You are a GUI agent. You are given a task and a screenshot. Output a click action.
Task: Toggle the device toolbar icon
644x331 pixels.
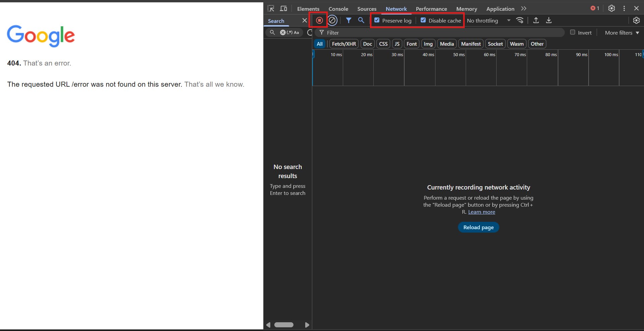[284, 8]
